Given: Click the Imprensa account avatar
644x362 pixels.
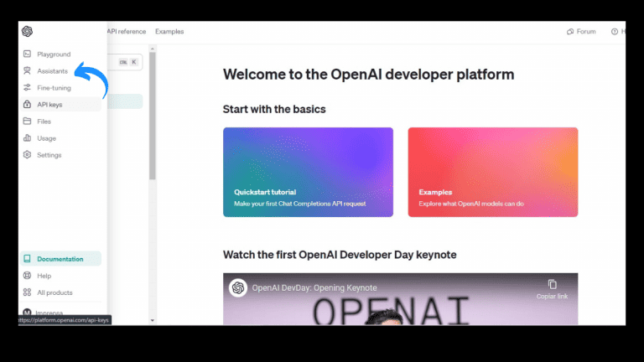Looking at the screenshot, I should point(27,313).
